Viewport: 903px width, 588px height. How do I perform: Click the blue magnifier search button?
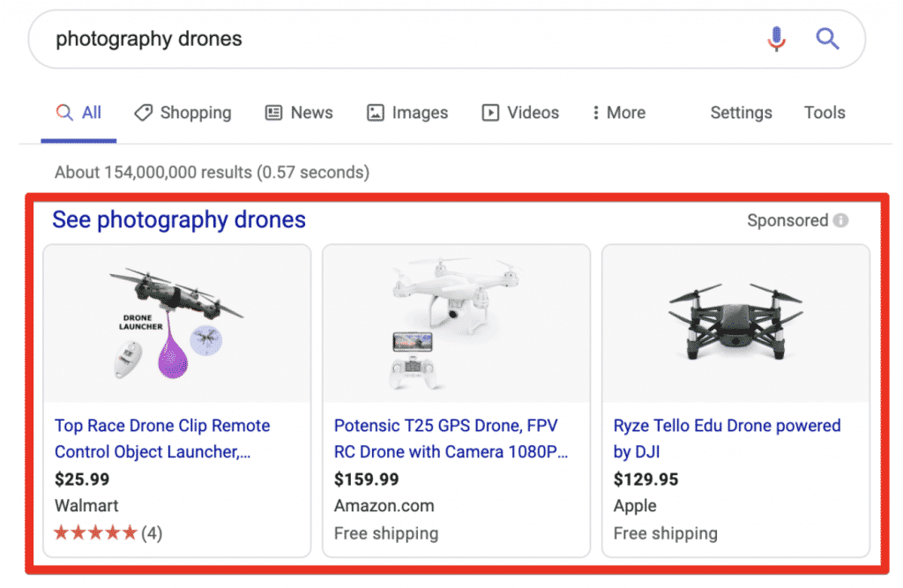827,39
